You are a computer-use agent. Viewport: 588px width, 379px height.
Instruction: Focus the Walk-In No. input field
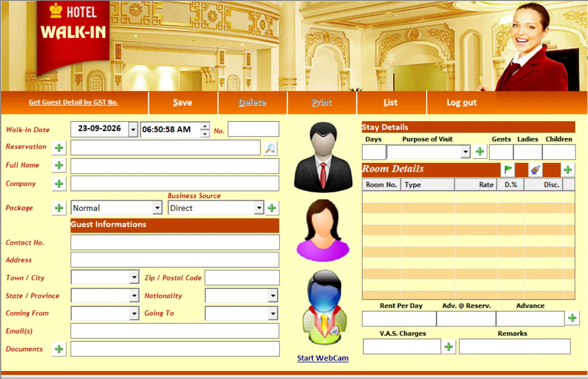[x=254, y=129]
